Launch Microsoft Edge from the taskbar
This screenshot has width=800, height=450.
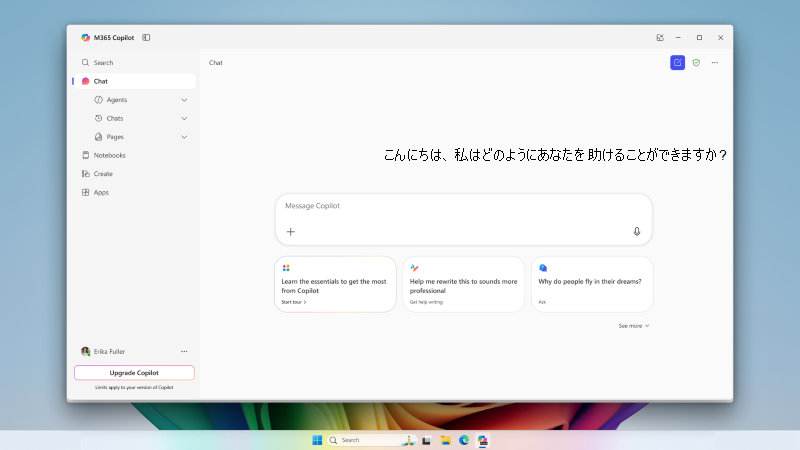[464, 440]
